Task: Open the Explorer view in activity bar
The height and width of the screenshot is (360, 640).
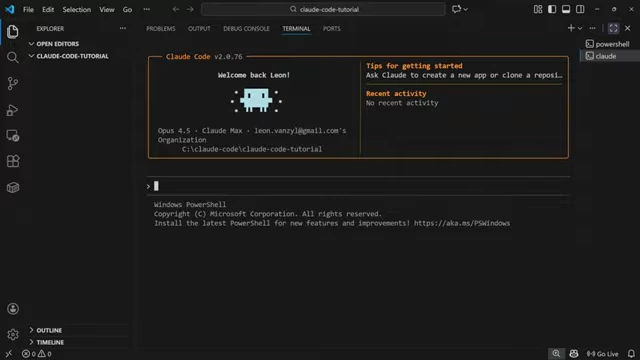Action: tap(13, 31)
